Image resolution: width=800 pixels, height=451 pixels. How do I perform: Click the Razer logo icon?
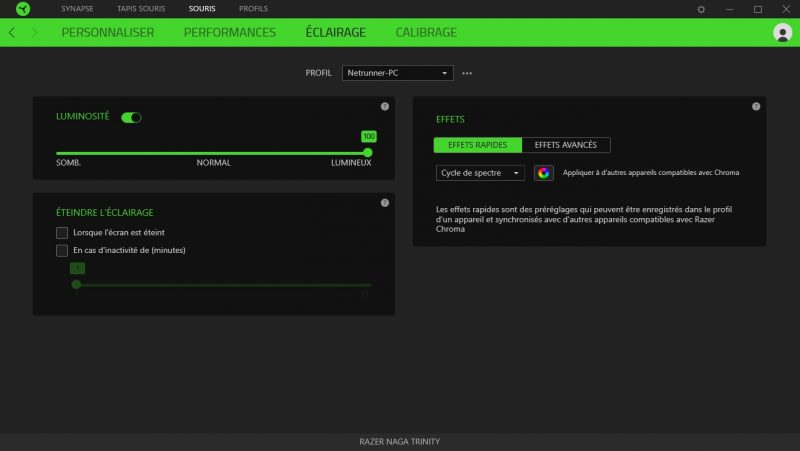[23, 9]
